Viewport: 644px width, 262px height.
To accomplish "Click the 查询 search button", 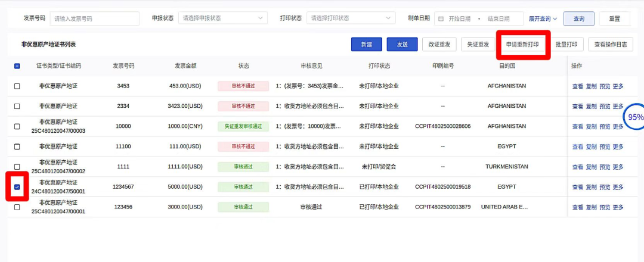I will tap(578, 18).
